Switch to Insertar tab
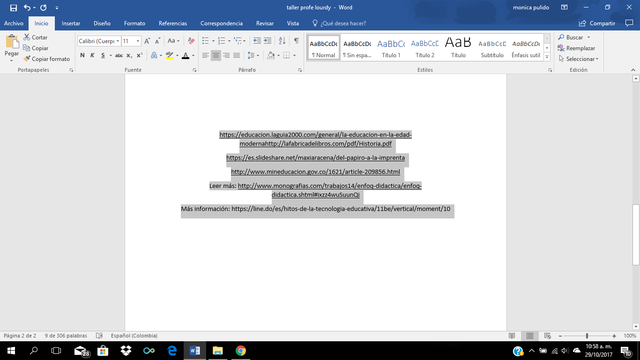 (71, 23)
